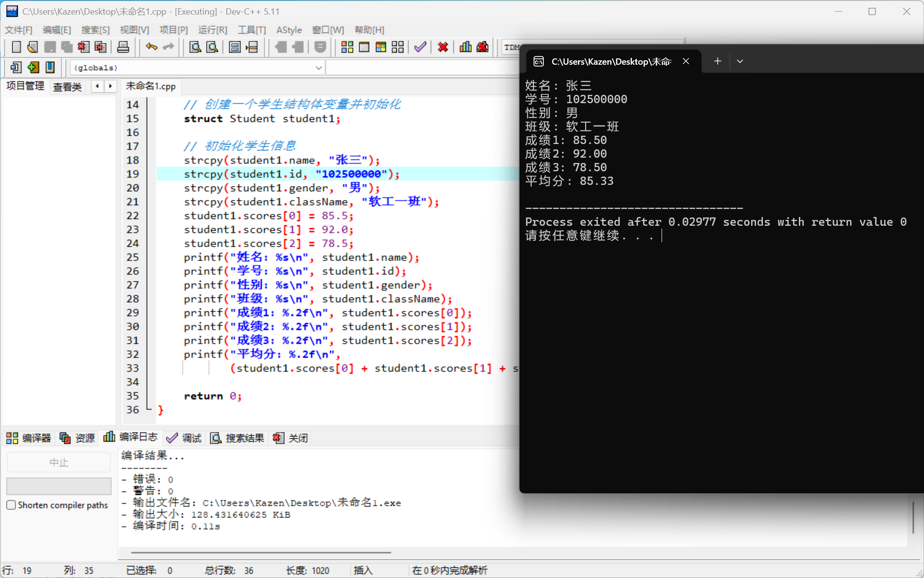Compile the code using the checkmark icon
Screen dimensions: 924x578
[x=420, y=47]
